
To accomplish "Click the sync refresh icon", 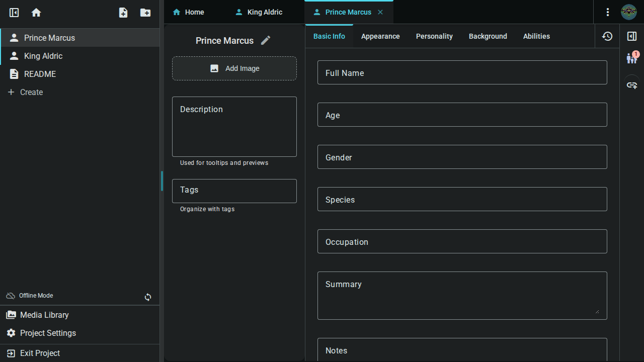I will (148, 297).
